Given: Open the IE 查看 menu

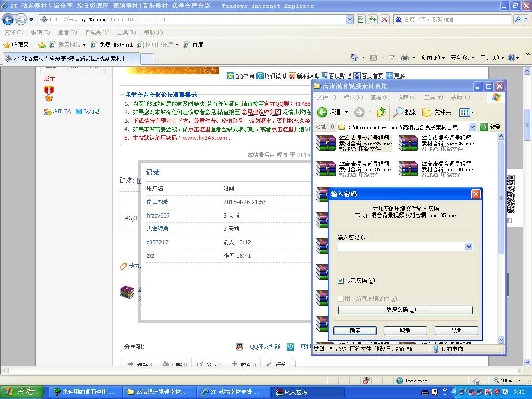Looking at the screenshot, I should pos(67,32).
